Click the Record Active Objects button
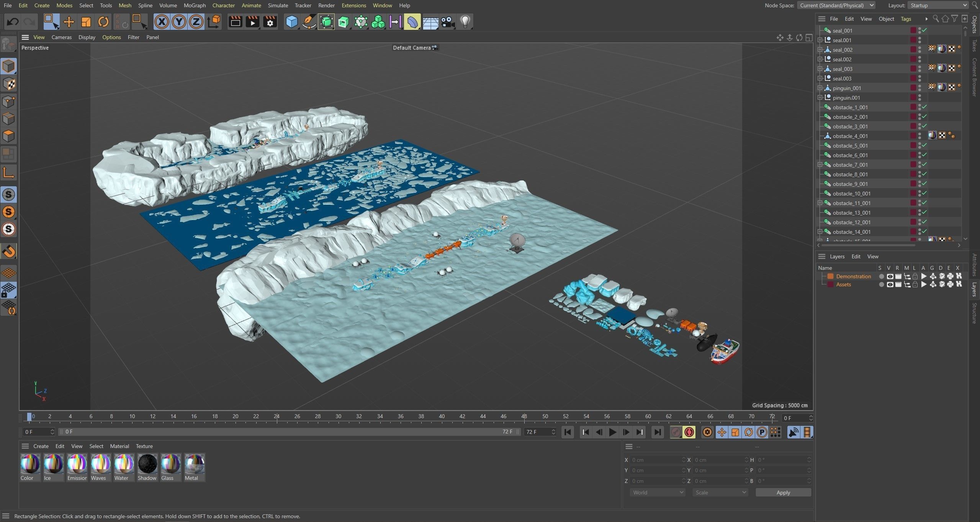This screenshot has height=522, width=980. tap(676, 432)
